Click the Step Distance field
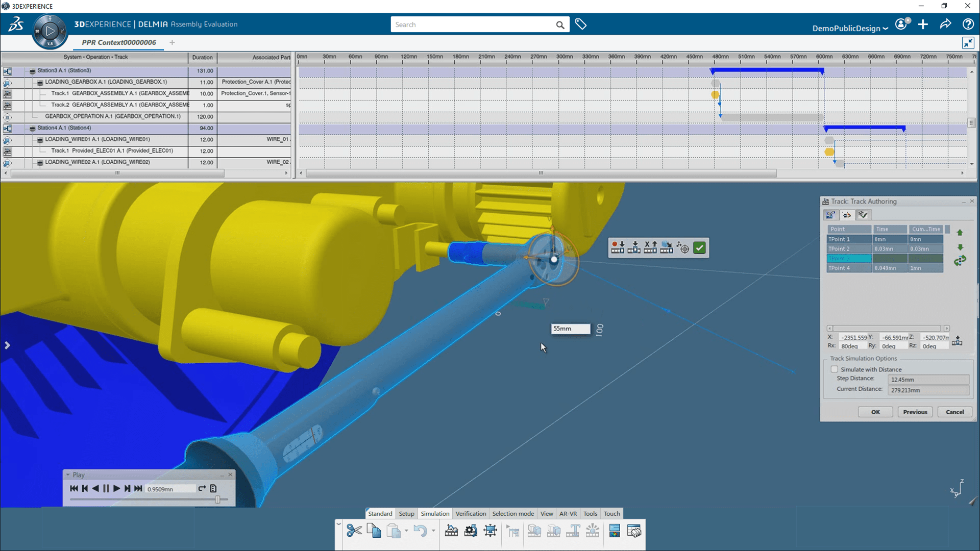Viewport: 980px width, 551px height. click(x=928, y=380)
